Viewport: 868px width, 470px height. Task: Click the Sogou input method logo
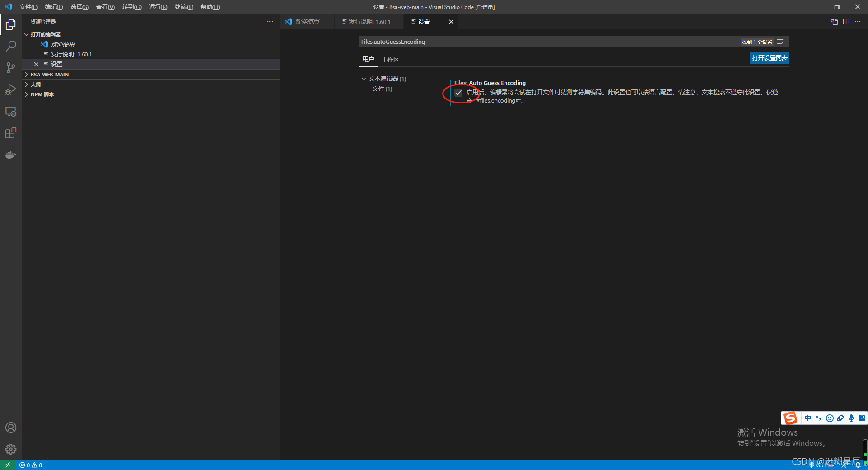tap(790, 418)
